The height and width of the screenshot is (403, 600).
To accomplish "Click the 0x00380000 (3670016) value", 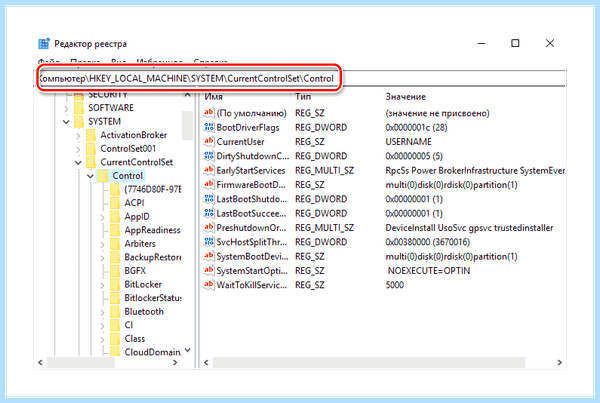I will pyautogui.click(x=427, y=242).
